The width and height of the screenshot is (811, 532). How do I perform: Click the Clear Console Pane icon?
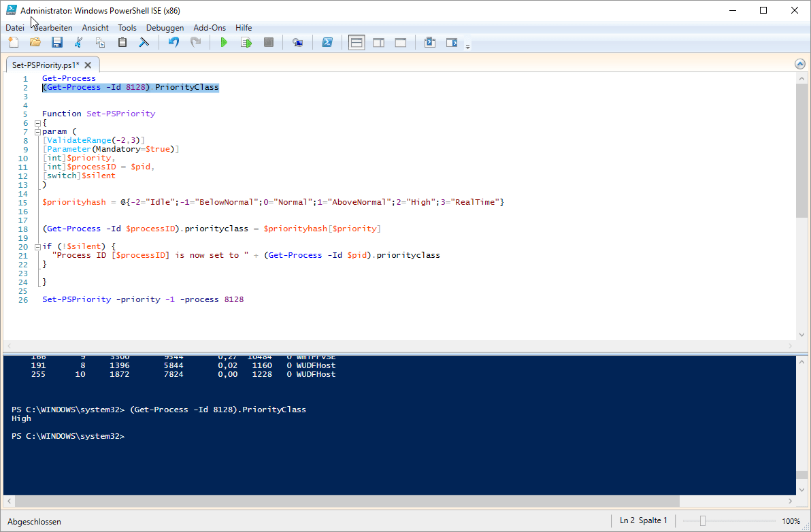click(x=144, y=41)
